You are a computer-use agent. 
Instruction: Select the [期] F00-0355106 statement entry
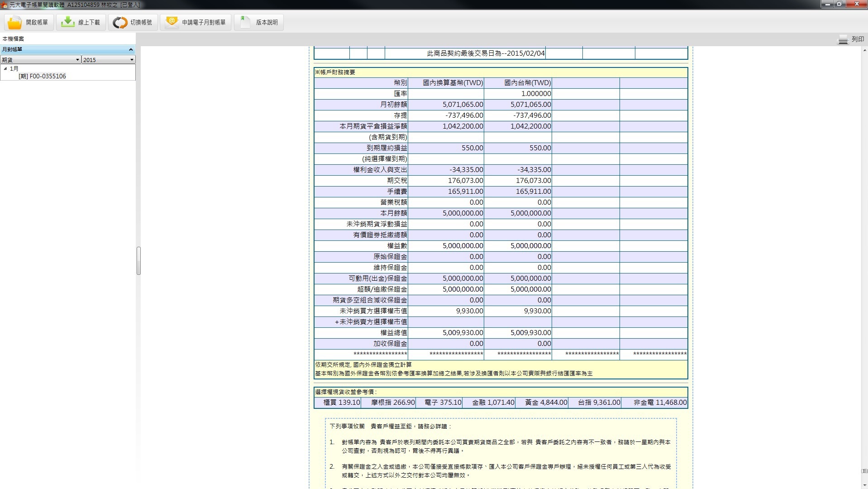tap(43, 76)
